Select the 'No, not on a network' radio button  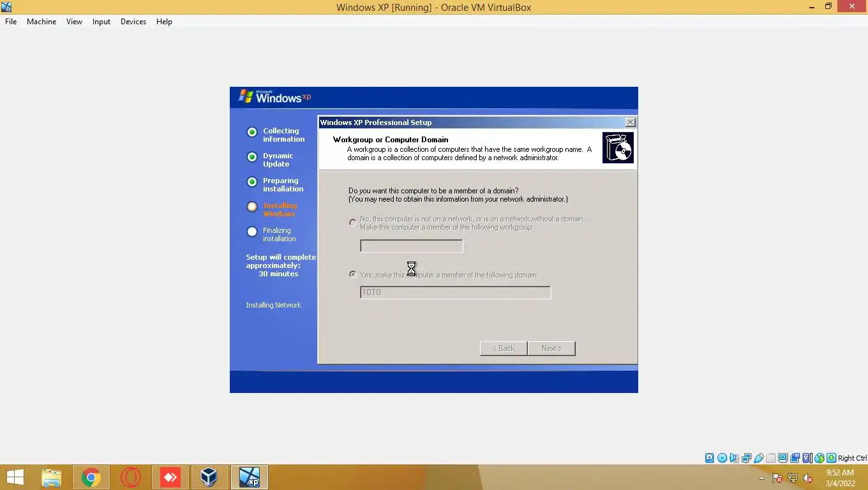click(x=353, y=223)
